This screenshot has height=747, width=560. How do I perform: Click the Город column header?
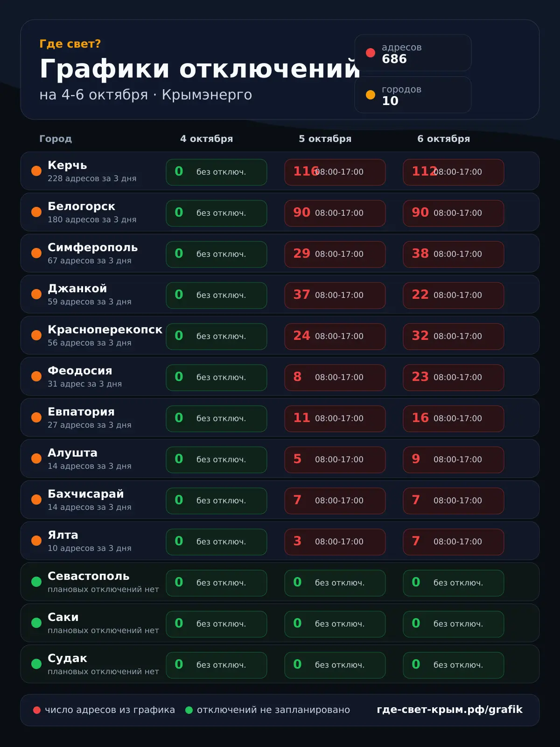[56, 139]
